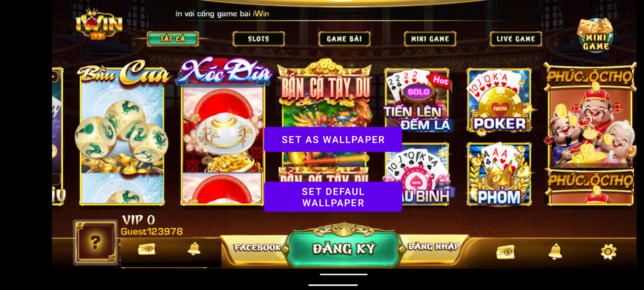The image size is (644, 290).
Task: Open settings gear icon
Action: pos(609,252)
